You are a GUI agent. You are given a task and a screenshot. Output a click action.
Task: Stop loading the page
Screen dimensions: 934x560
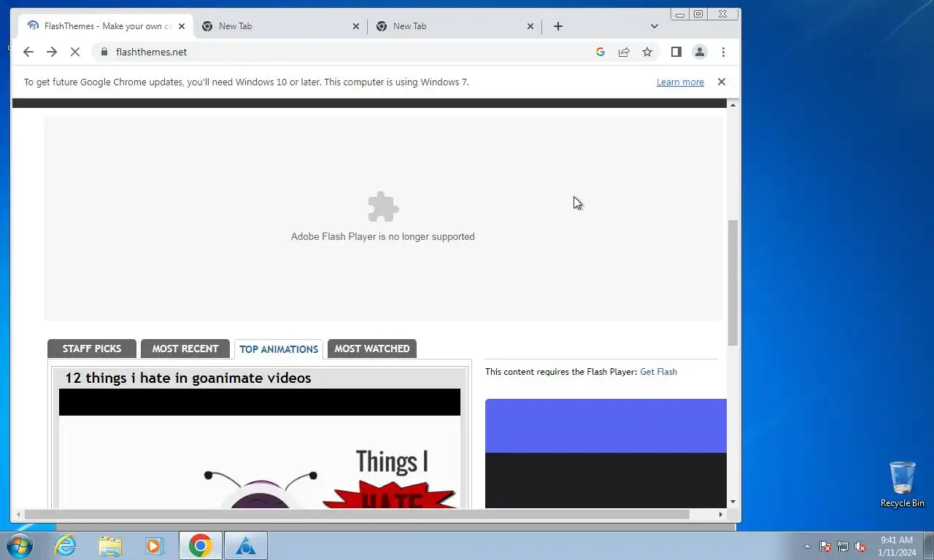click(x=75, y=52)
